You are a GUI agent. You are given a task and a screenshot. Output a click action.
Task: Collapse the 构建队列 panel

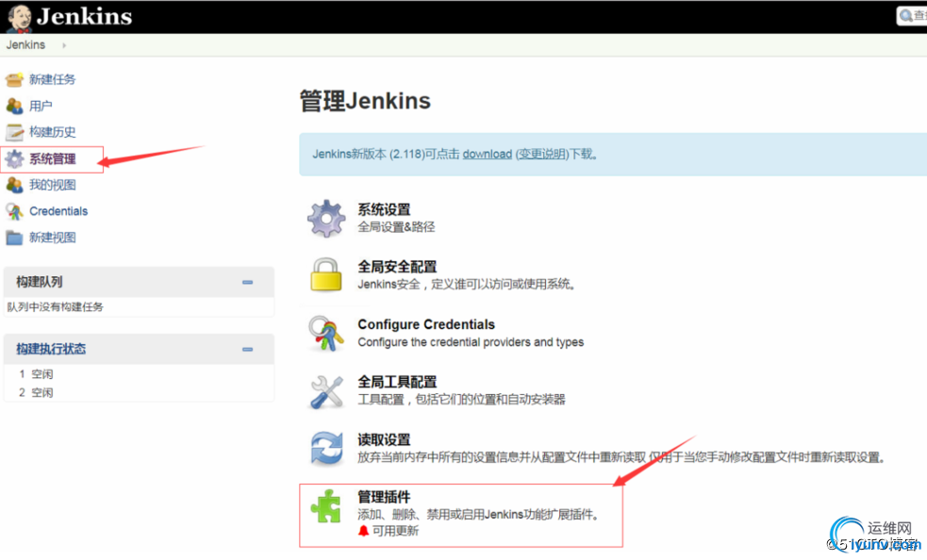click(x=248, y=282)
